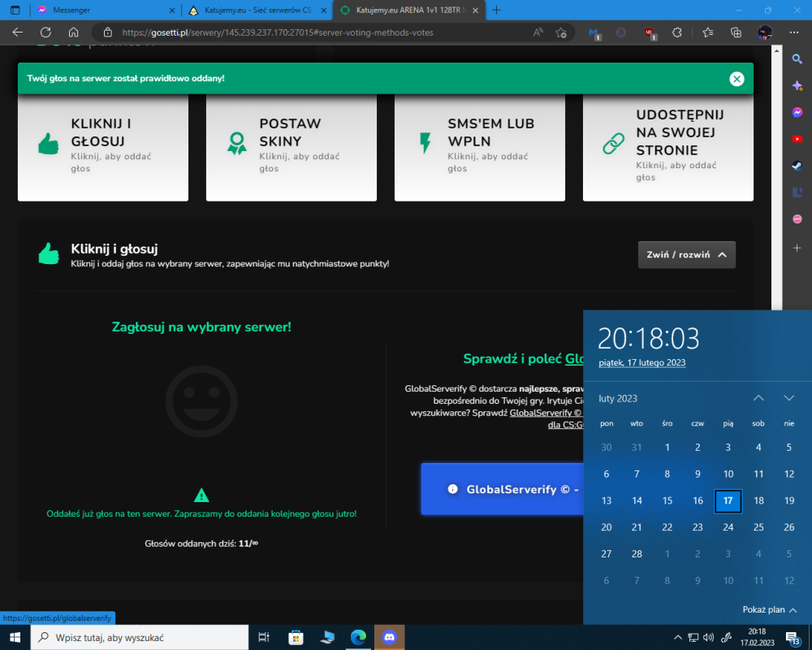812x650 pixels.
Task: Dismiss the green vote success banner
Action: pos(736,79)
